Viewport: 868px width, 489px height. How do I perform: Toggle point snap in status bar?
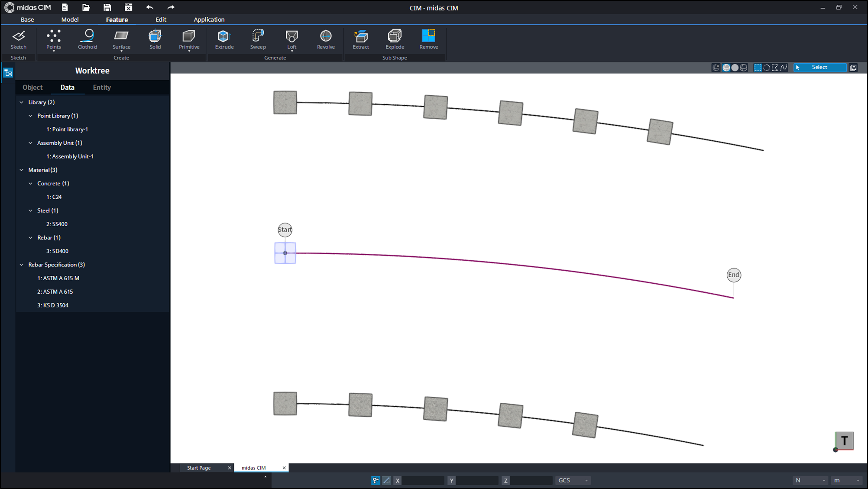click(x=376, y=480)
